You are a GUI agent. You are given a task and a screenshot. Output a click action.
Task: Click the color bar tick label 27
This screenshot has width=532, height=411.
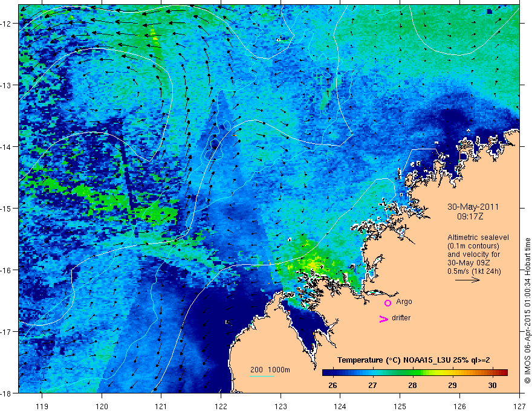tap(372, 385)
